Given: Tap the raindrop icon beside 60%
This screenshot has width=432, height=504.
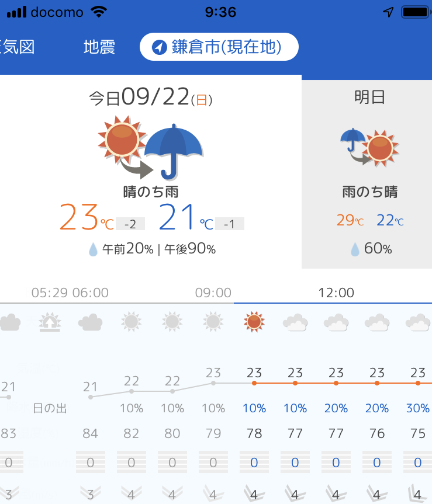Looking at the screenshot, I should [355, 249].
